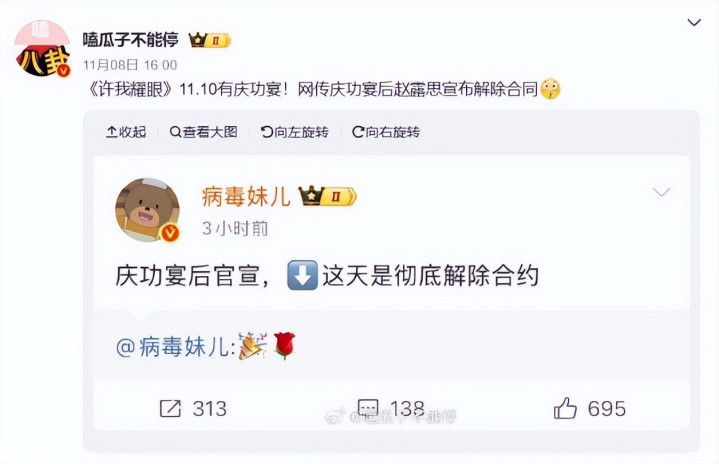The height and width of the screenshot is (464, 719).
Task: Open the post timestamp 11月08日 16:00
Action: (130, 65)
